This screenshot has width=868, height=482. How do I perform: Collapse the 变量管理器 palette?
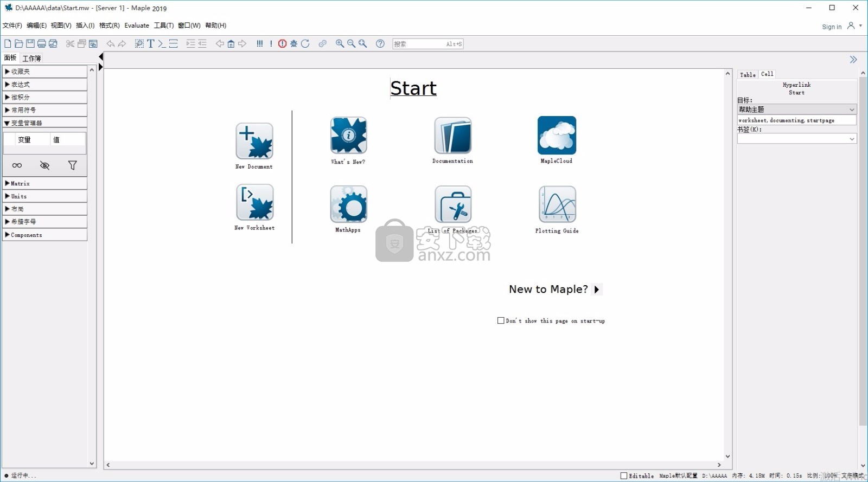click(x=45, y=123)
